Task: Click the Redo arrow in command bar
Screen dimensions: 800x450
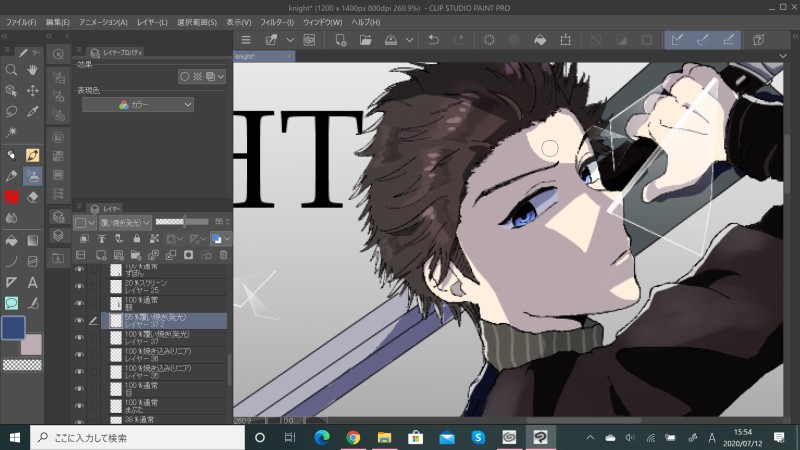Action: tap(459, 40)
